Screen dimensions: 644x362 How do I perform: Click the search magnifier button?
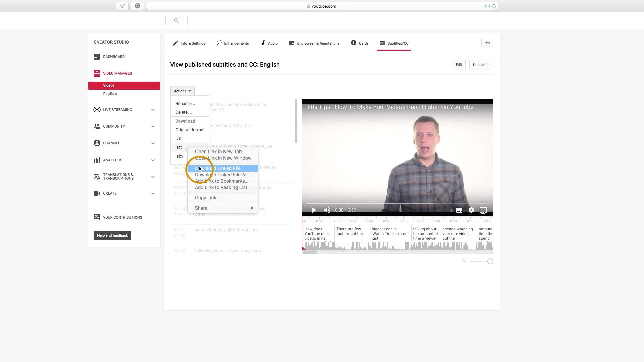pyautogui.click(x=176, y=21)
